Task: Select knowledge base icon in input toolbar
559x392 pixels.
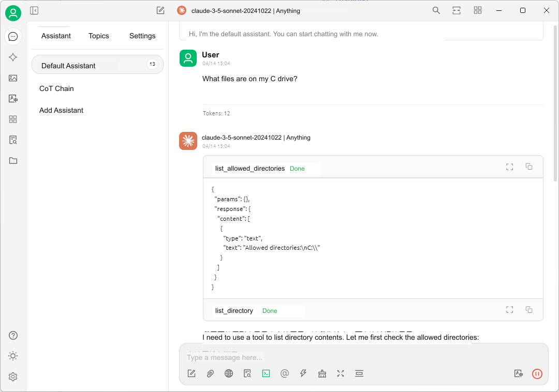Action: (x=247, y=373)
